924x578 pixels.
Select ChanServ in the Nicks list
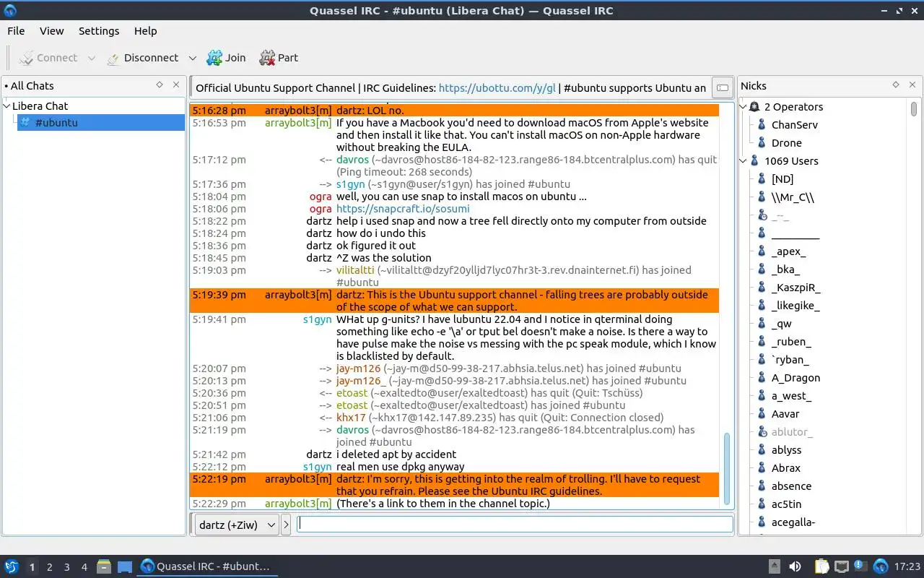click(794, 125)
